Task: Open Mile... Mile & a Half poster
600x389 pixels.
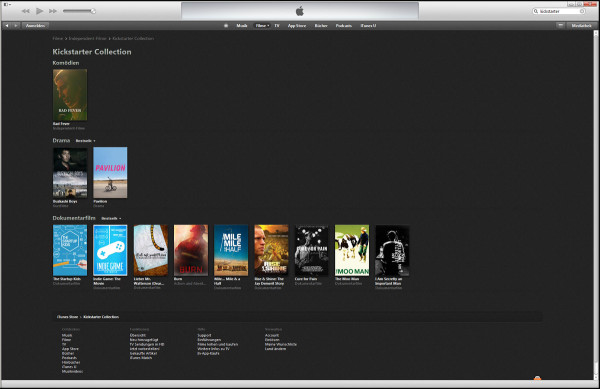Action: (231, 250)
